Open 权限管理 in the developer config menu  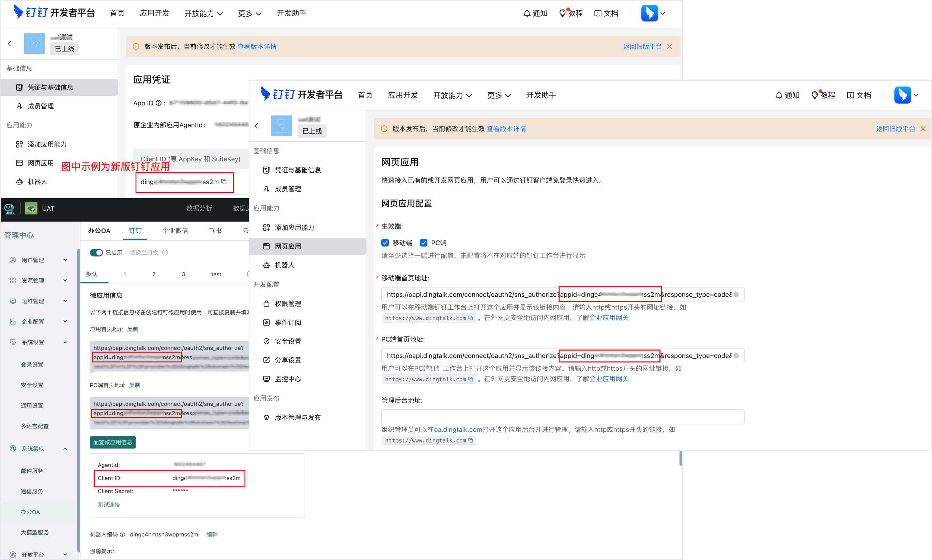pos(288,304)
